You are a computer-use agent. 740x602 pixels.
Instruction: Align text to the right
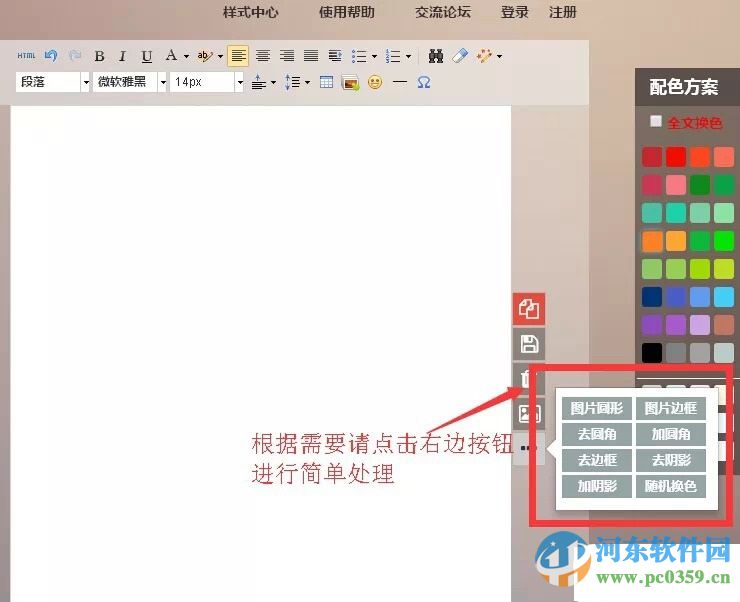coord(287,56)
